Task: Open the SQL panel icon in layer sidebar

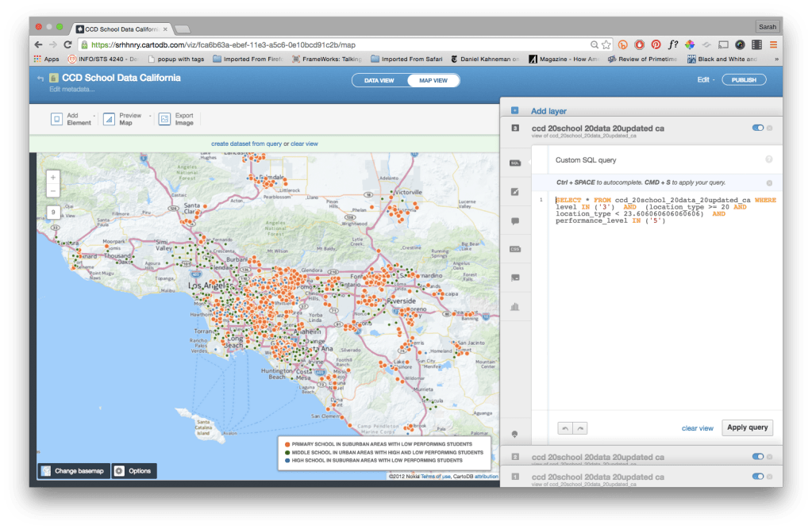Action: (x=514, y=162)
